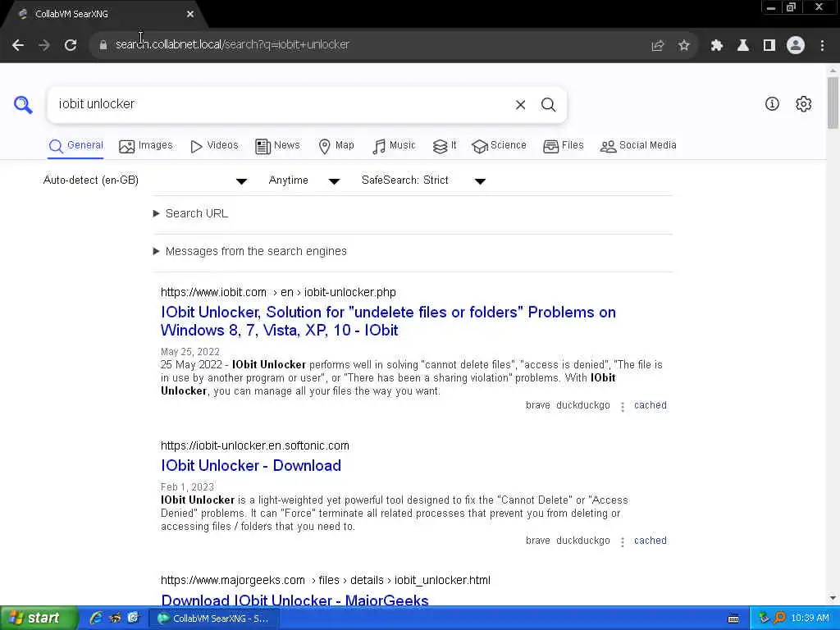Bookmark this page with the star icon
The width and height of the screenshot is (840, 630).
click(683, 46)
